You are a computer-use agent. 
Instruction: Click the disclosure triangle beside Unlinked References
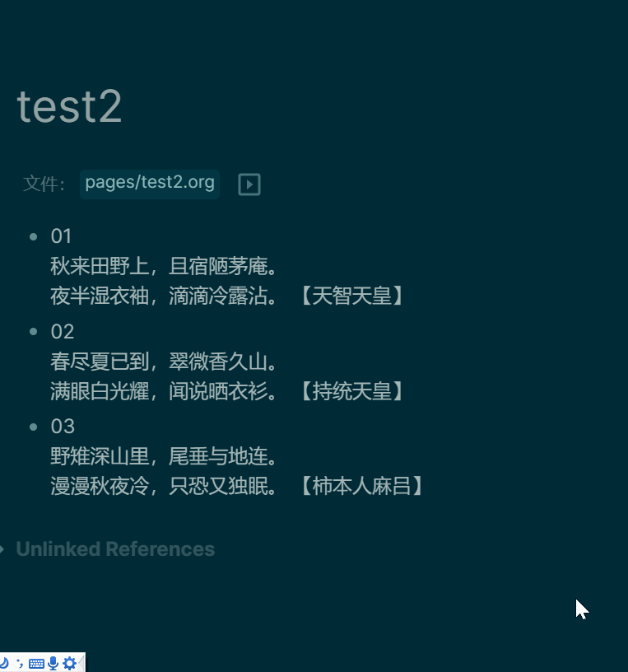tap(4, 549)
